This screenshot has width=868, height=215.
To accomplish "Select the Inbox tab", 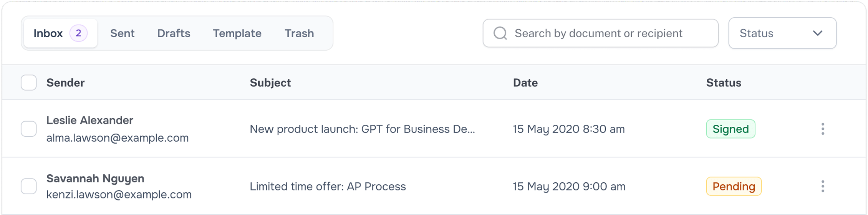I will point(61,33).
